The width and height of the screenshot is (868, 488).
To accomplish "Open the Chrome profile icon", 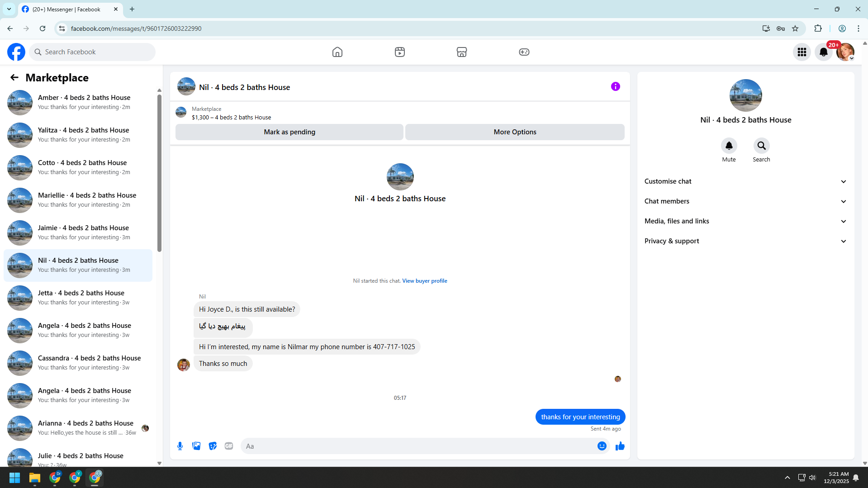I will (x=842, y=28).
